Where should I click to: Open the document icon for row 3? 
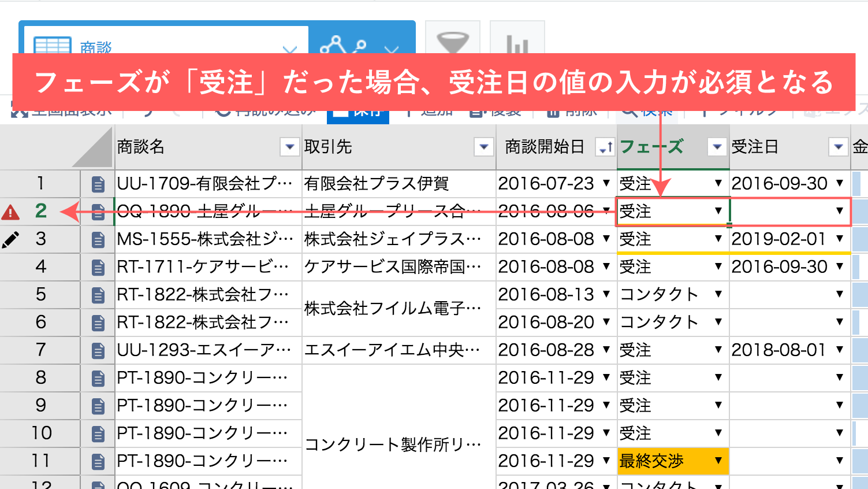98,240
